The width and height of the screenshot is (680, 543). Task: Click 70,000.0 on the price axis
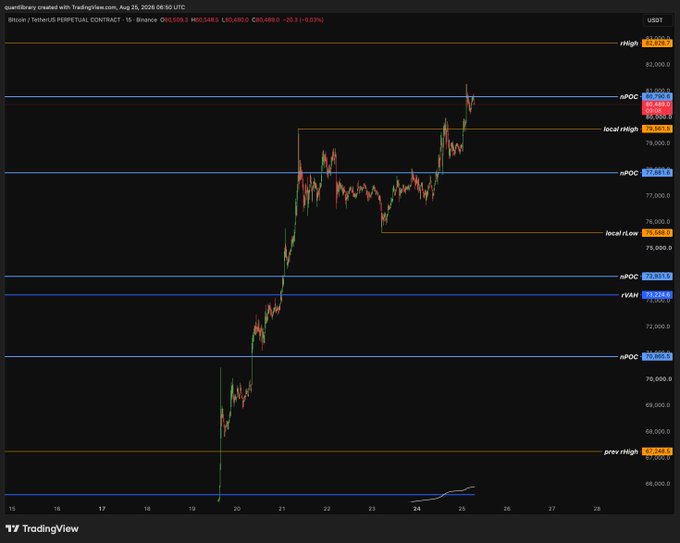658,379
